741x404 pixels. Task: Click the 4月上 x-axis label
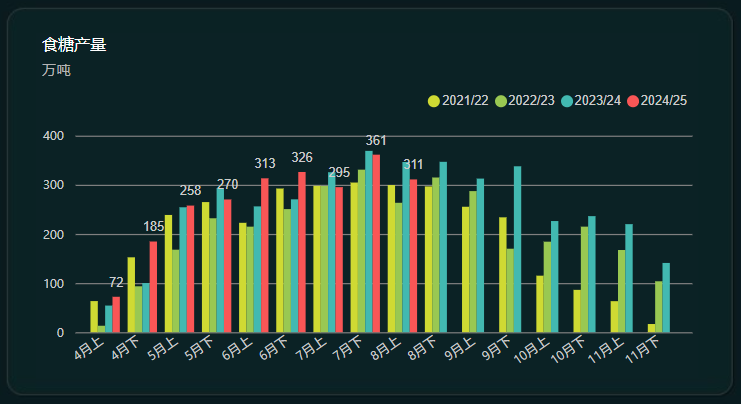pos(90,352)
